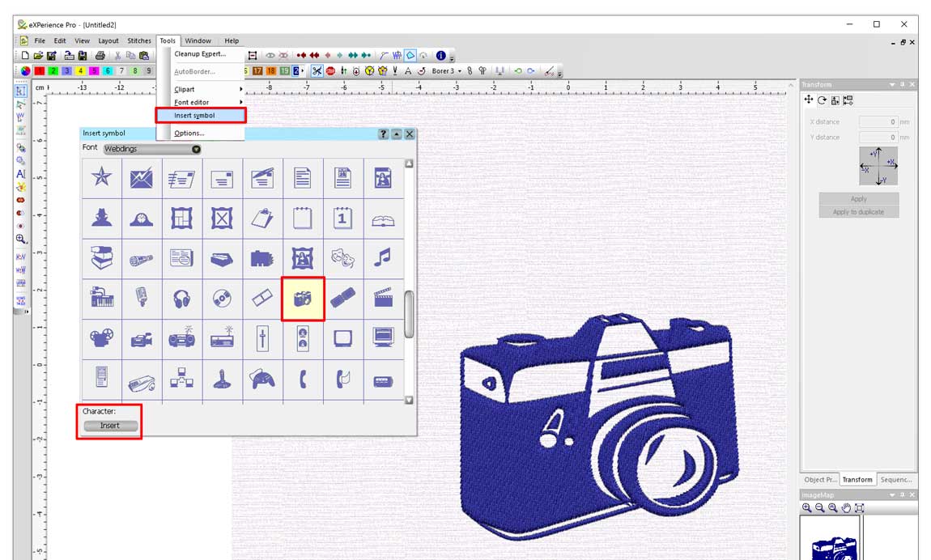Choose the stack of books symbol
The height and width of the screenshot is (560, 931).
tap(101, 258)
